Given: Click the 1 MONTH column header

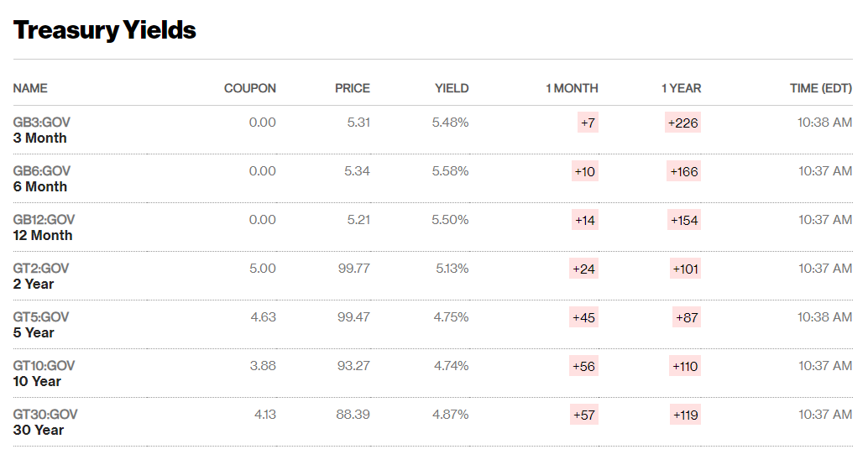Looking at the screenshot, I should 572,88.
